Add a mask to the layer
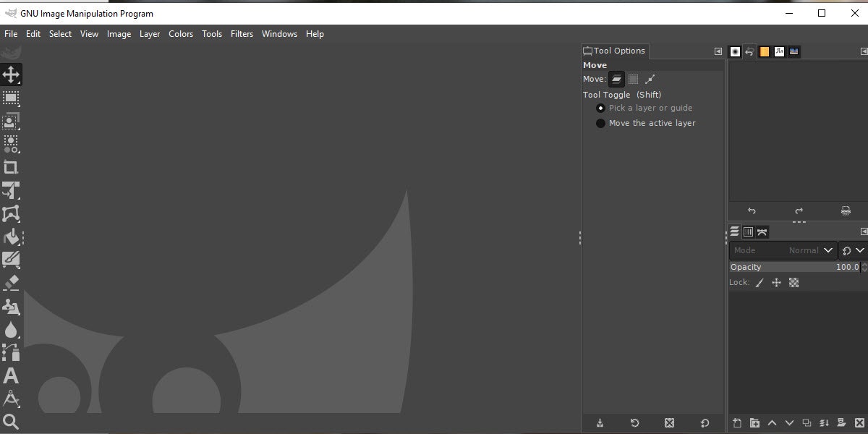This screenshot has height=434, width=868. click(841, 423)
